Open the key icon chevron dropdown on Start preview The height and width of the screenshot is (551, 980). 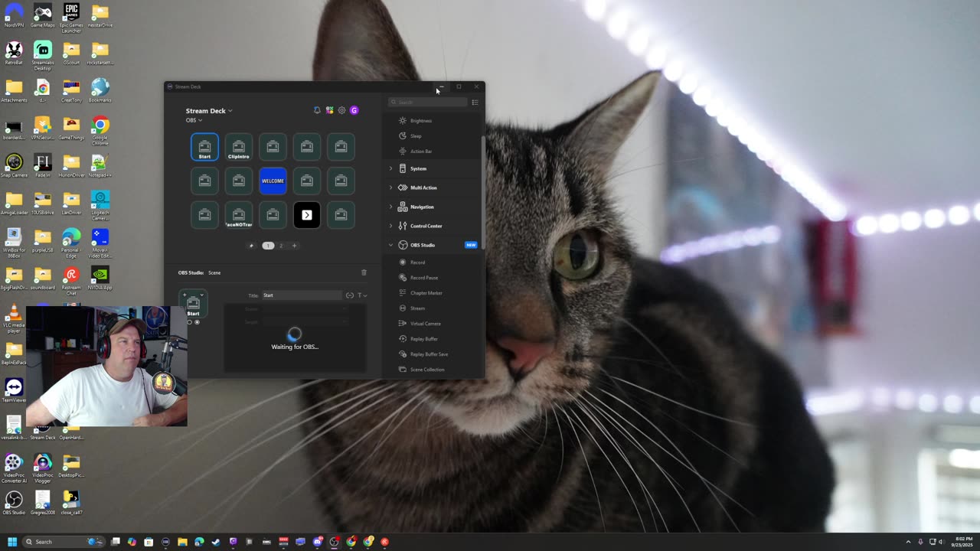(201, 295)
